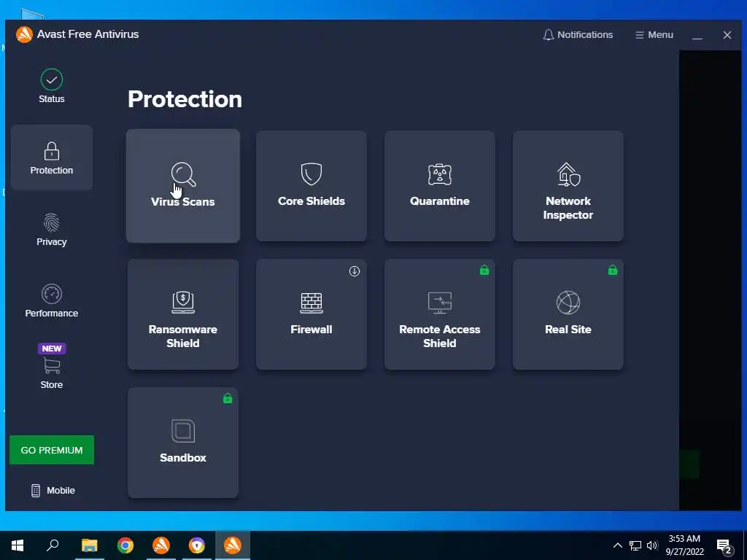Click the volume speaker tray icon
Image resolution: width=747 pixels, height=560 pixels.
click(652, 545)
